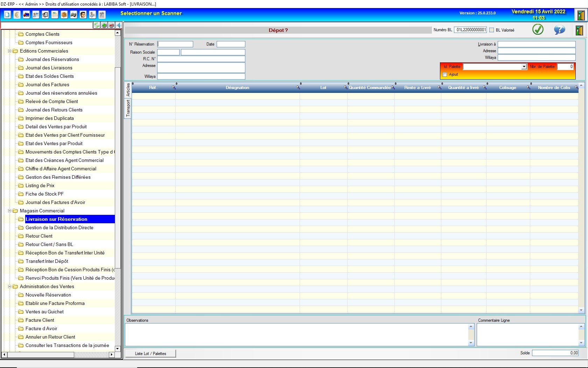Image resolution: width=588 pixels, height=368 pixels.
Task: Click the euro symbol toolbar icon
Action: point(17,15)
